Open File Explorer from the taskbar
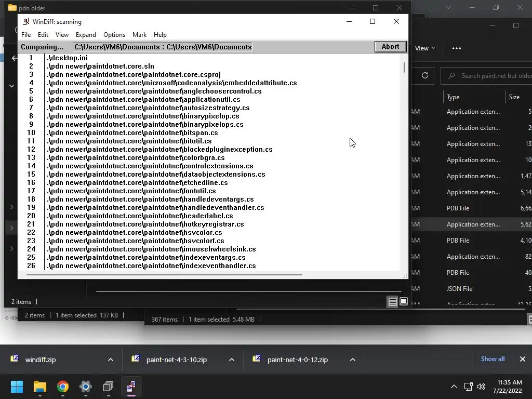Image resolution: width=532 pixels, height=399 pixels. [x=39, y=387]
